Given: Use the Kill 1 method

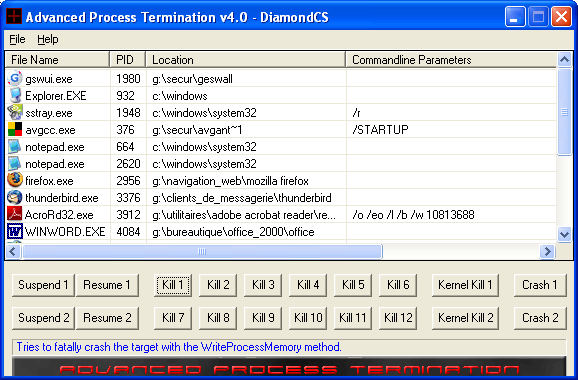Looking at the screenshot, I should [173, 285].
